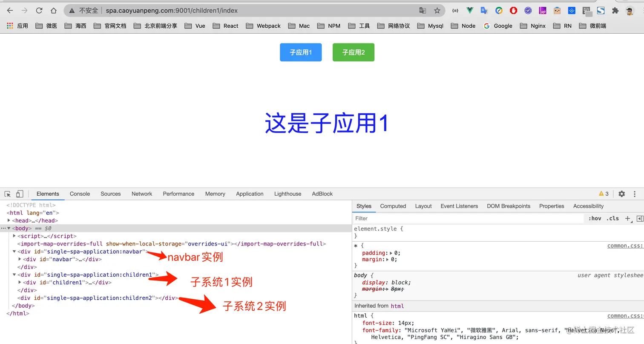The width and height of the screenshot is (644, 344).
Task: Open the Webpack bookmarks folder
Action: (263, 26)
